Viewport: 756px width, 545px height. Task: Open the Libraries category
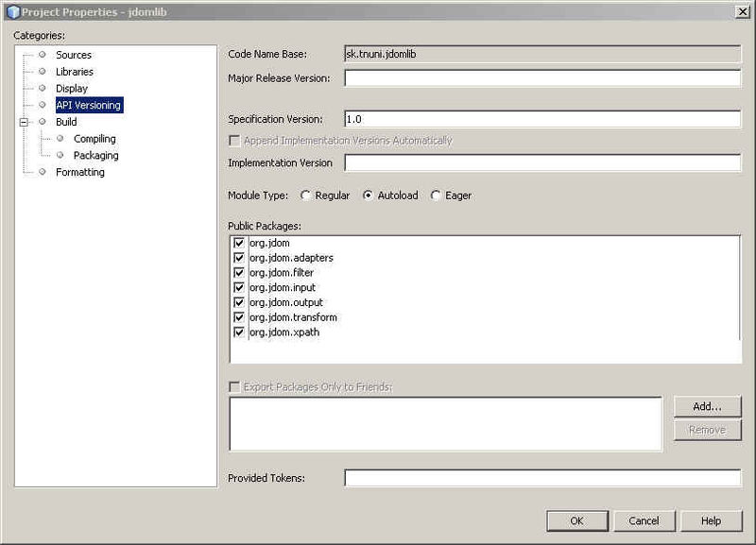[x=74, y=72]
